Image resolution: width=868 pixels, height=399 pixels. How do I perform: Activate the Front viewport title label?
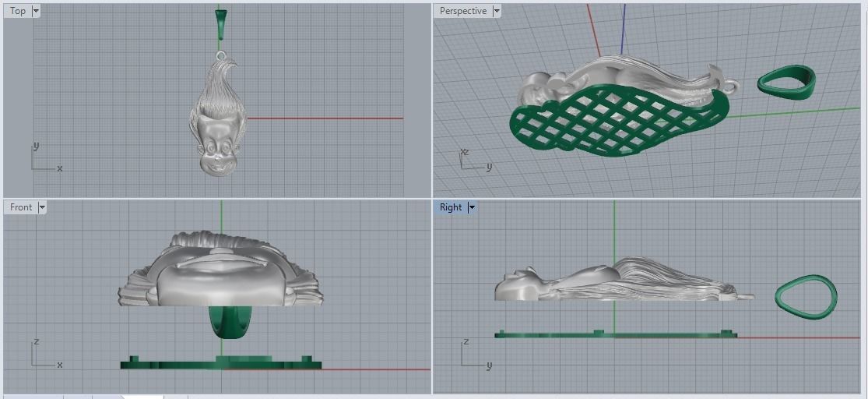point(21,207)
